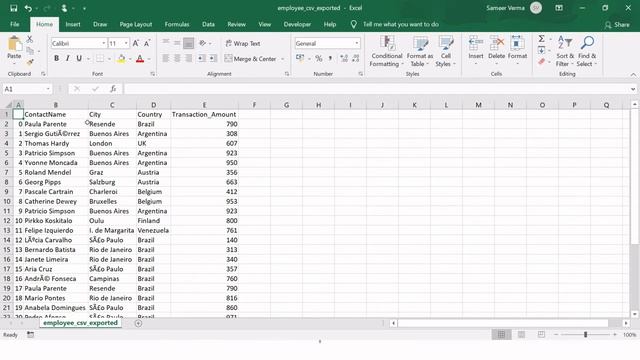The height and width of the screenshot is (360, 640).
Task: Toggle Center horizontal alignment
Action: [x=177, y=58]
